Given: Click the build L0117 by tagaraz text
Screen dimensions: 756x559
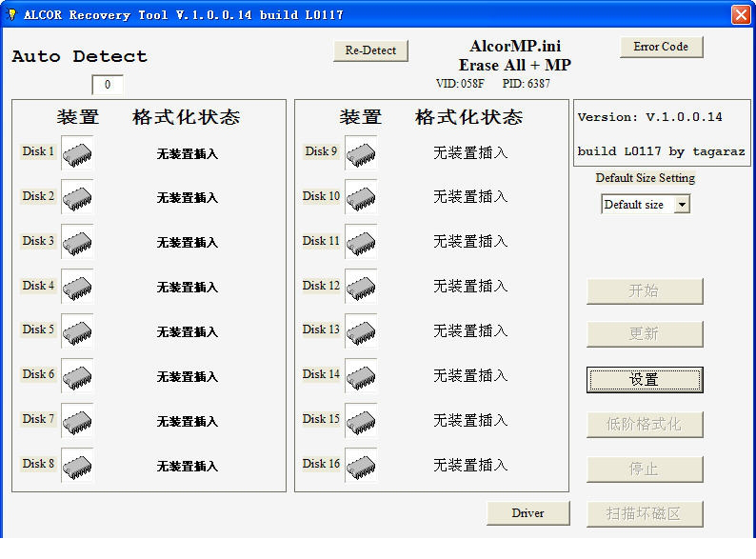Looking at the screenshot, I should pyautogui.click(x=661, y=151).
